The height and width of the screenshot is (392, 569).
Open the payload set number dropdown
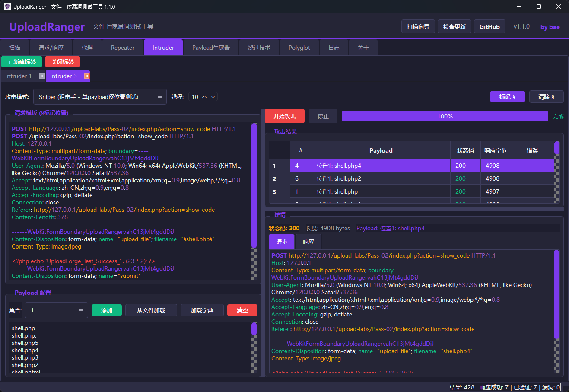[x=57, y=310]
